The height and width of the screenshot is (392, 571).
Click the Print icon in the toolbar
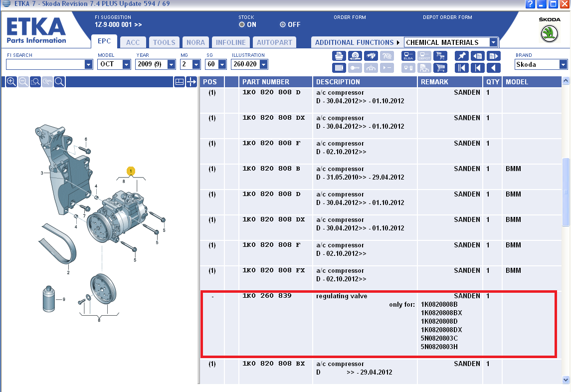pyautogui.click(x=339, y=56)
